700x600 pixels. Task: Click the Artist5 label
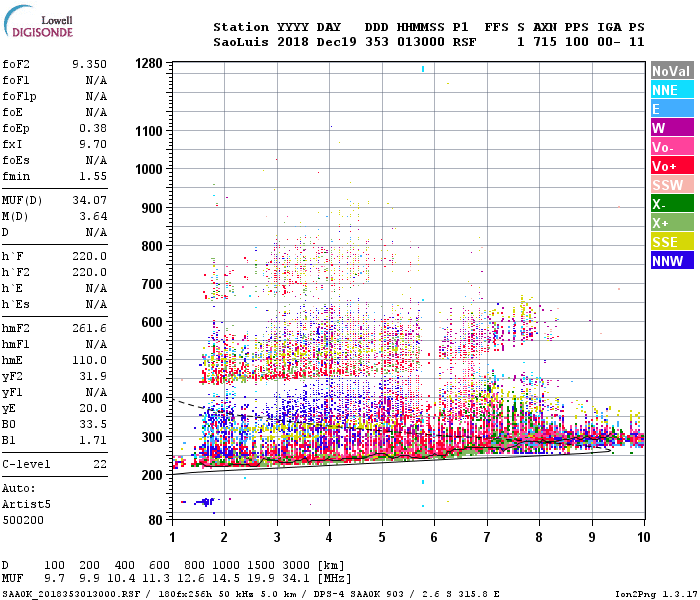pos(26,504)
